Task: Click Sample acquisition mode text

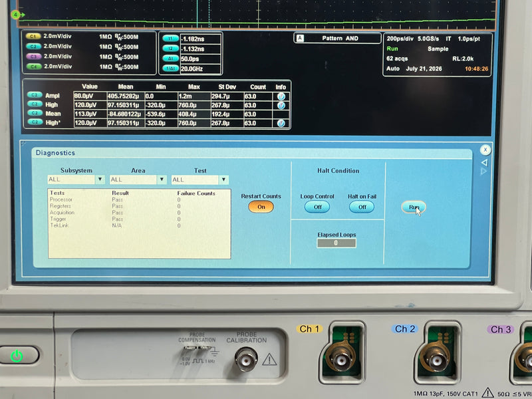Action: [x=438, y=49]
